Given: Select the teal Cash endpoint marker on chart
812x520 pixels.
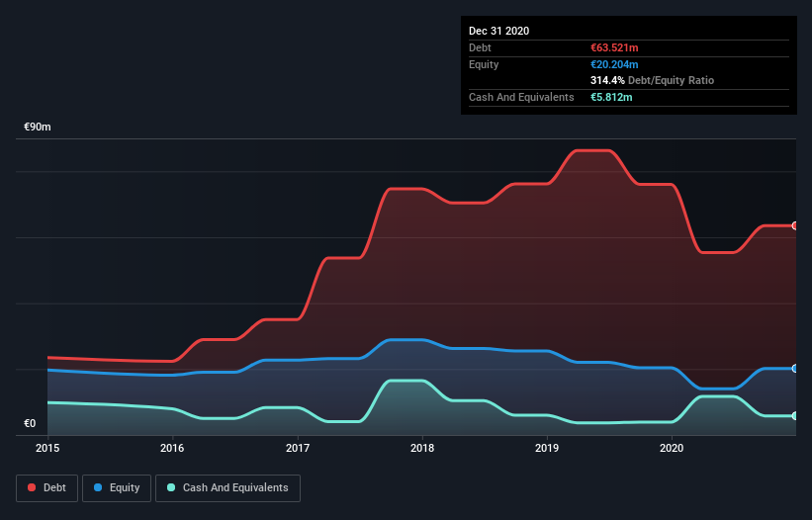Looking at the screenshot, I should pyautogui.click(x=795, y=415).
